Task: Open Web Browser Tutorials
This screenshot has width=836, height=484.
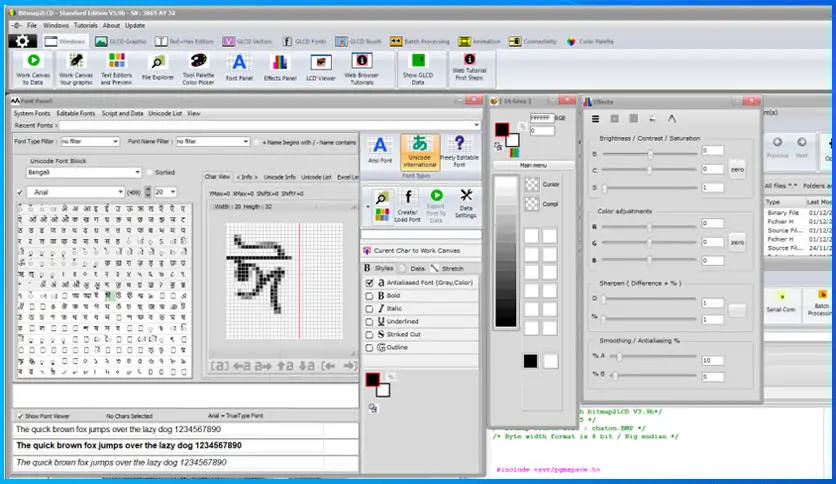Action: click(361, 69)
